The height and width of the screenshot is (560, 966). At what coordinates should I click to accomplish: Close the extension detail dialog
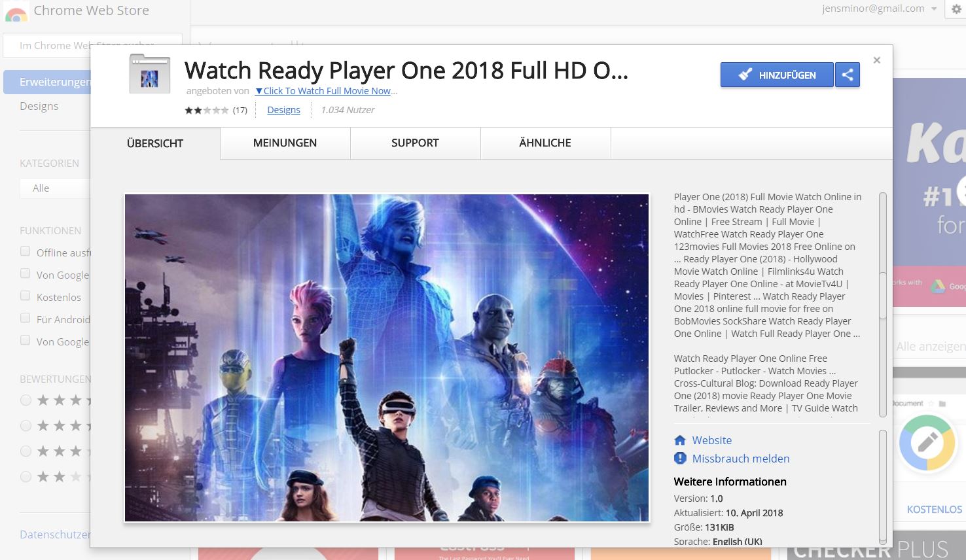(x=877, y=60)
